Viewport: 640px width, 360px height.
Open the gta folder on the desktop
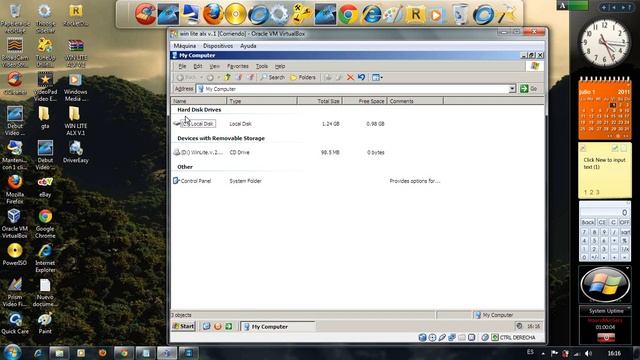coord(44,118)
